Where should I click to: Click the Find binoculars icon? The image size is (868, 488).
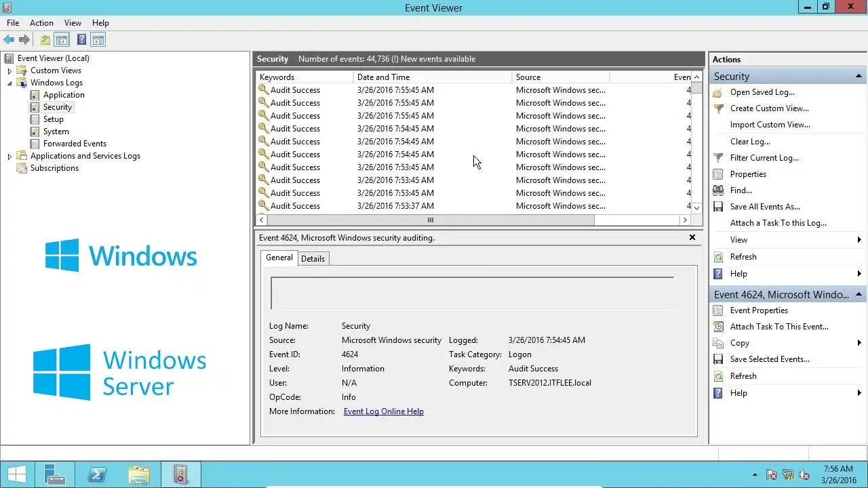[x=718, y=190]
